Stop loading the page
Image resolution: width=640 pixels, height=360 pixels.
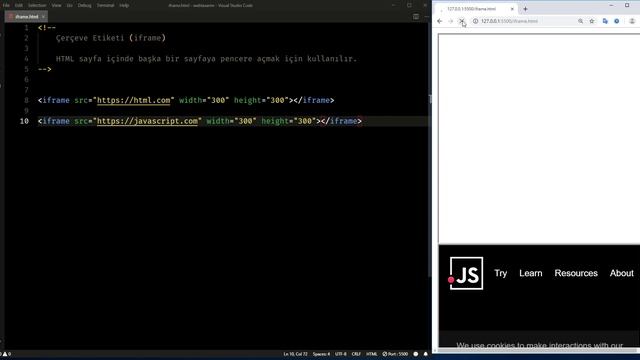click(x=462, y=21)
